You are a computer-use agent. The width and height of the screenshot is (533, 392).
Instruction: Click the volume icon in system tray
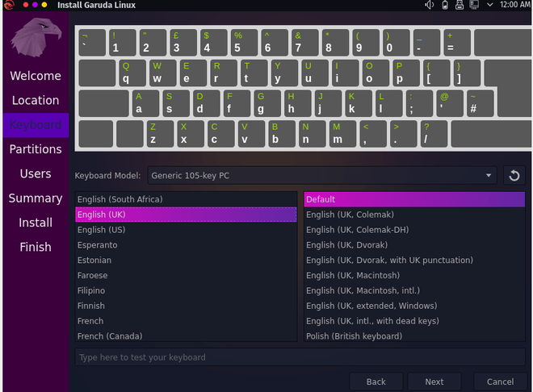(430, 6)
